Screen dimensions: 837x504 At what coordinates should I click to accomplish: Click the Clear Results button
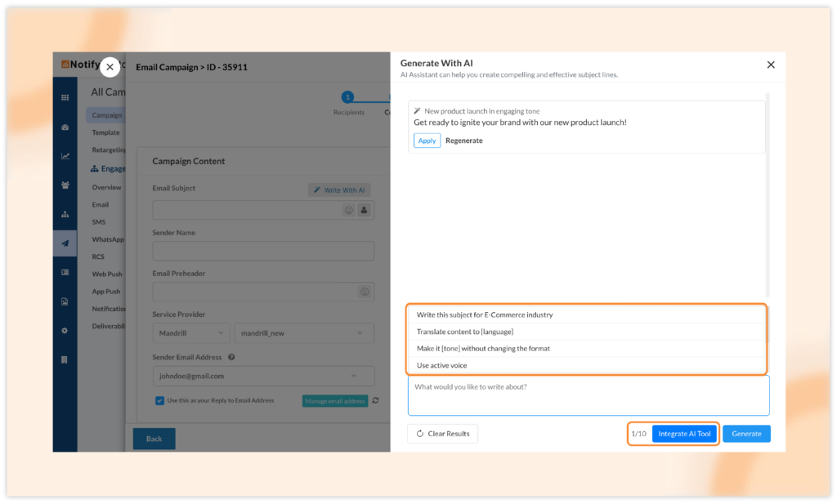[x=442, y=434]
